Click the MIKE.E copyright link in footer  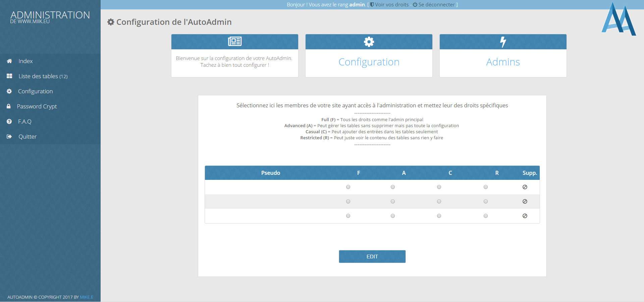point(87,297)
